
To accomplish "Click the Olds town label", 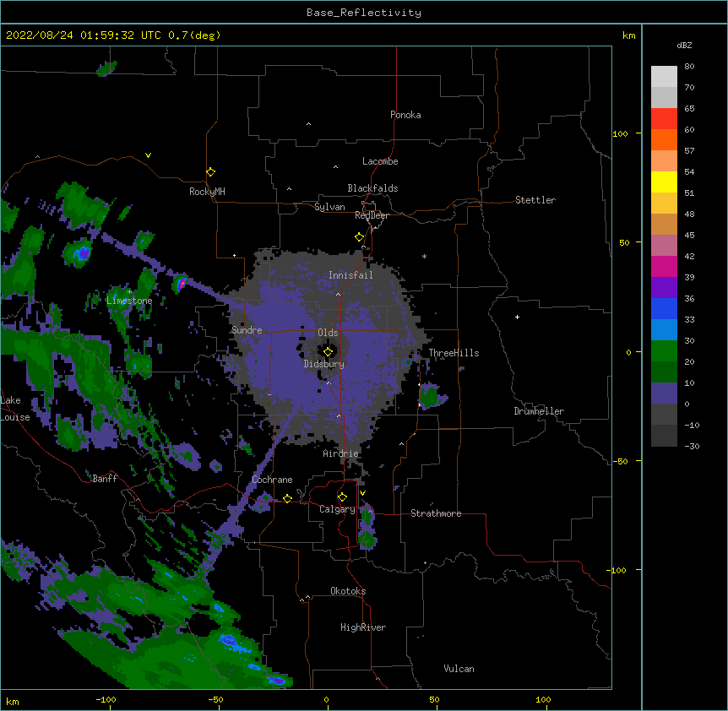I will click(x=328, y=333).
